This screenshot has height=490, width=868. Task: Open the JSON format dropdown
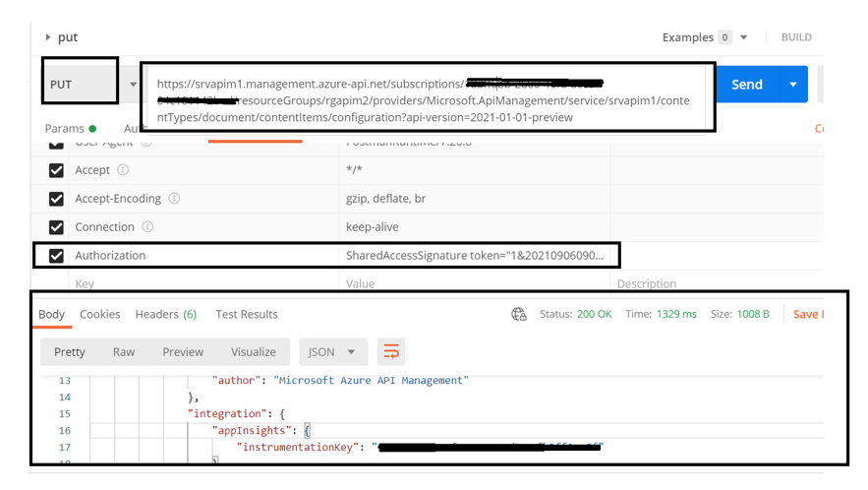coord(333,352)
